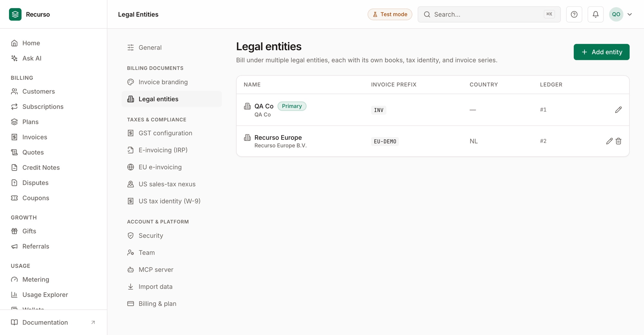The width and height of the screenshot is (644, 335).
Task: Click the INVOICE PREFIX column header
Action: [393, 84]
